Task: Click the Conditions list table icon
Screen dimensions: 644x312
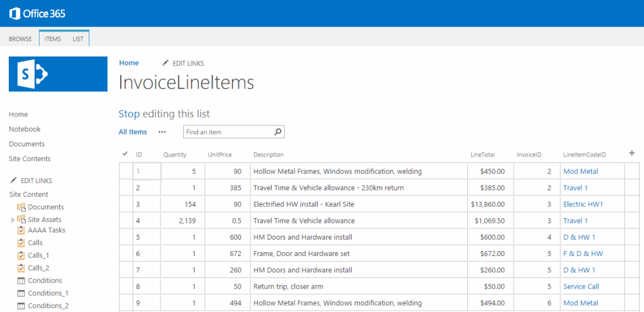Action: pos(21,281)
